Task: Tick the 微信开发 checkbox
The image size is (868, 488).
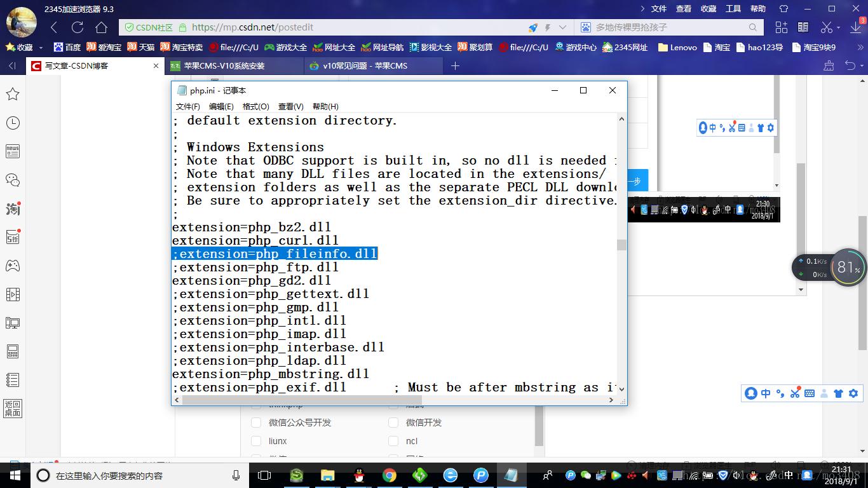Action: pos(393,423)
